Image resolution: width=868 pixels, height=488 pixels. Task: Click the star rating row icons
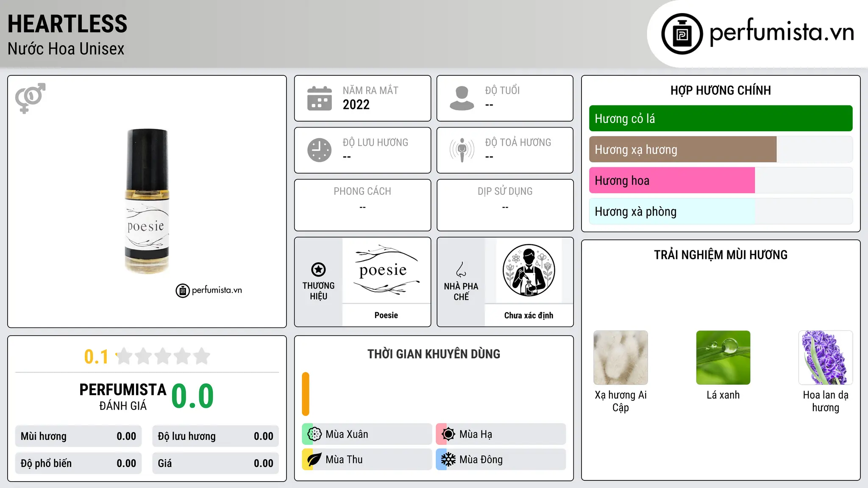163,356
